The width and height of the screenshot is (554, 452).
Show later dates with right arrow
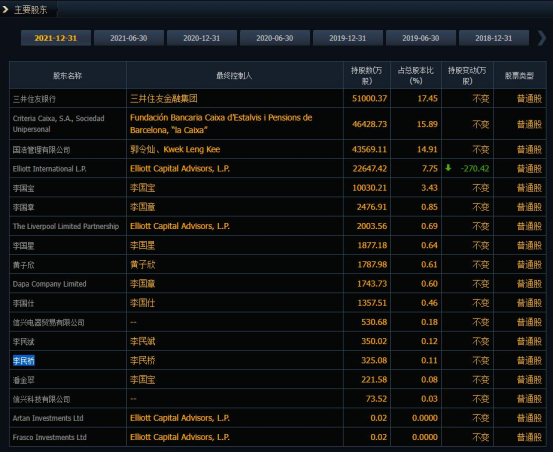tap(541, 38)
